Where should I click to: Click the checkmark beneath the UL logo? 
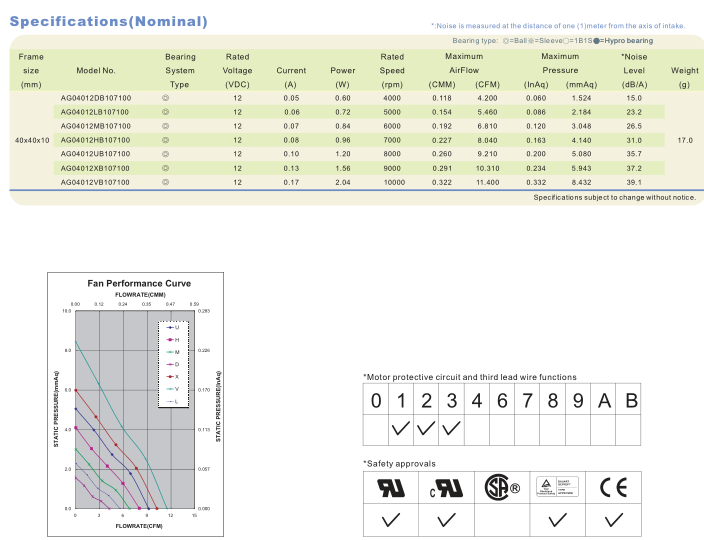(391, 520)
